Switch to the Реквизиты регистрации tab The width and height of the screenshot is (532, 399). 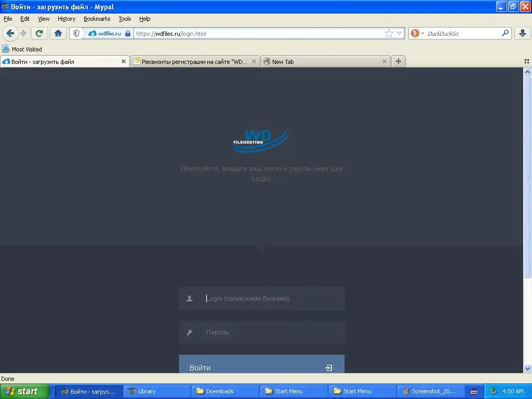[195, 61]
